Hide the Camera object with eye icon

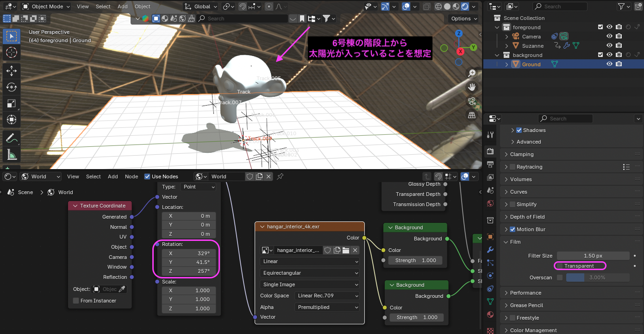(x=610, y=37)
